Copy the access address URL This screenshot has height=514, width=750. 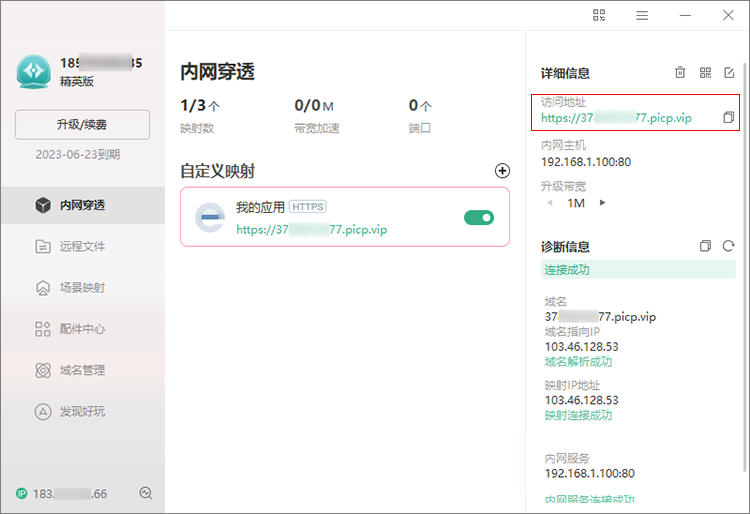tap(728, 117)
